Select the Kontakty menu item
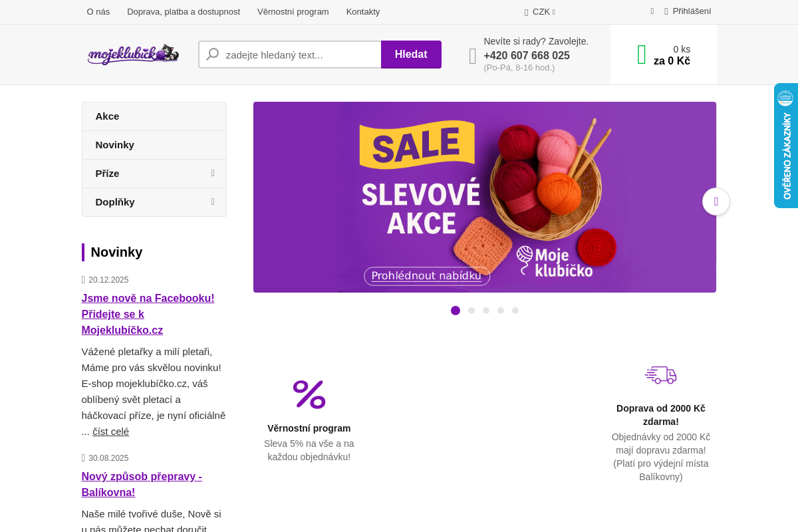Screen dimensions: 798x532 [362, 11]
